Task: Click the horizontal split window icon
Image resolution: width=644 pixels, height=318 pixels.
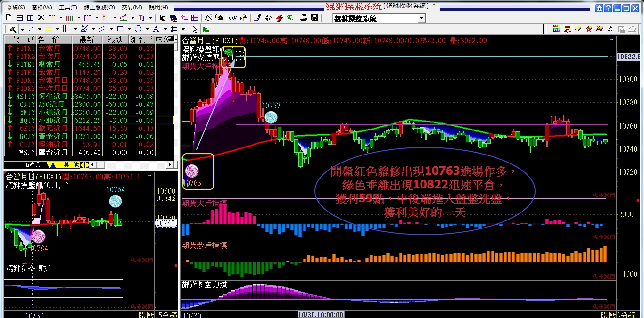Action: (x=20, y=17)
